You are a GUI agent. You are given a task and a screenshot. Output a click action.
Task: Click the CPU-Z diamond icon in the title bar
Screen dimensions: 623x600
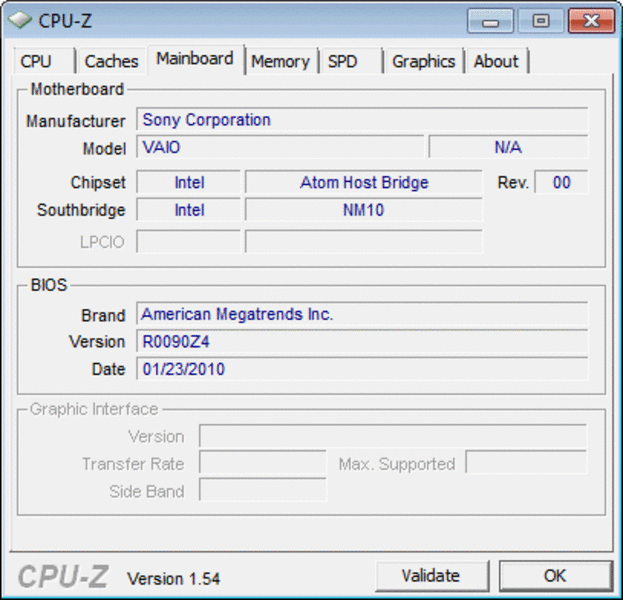click(20, 20)
